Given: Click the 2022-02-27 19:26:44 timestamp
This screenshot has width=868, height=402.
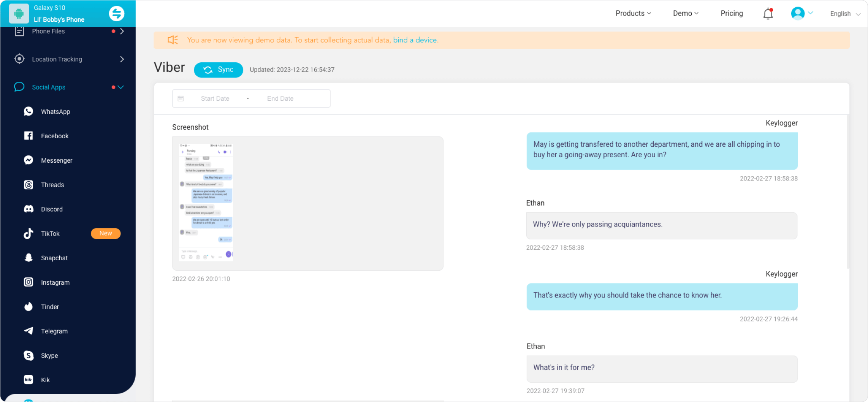Looking at the screenshot, I should tap(769, 319).
